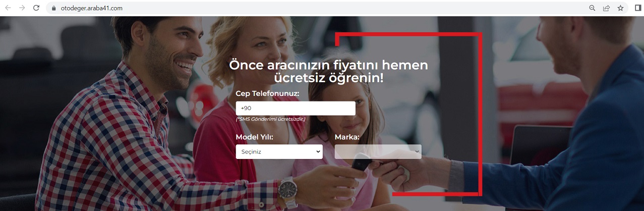This screenshot has width=644, height=211.
Task: Click the 'SMS Gönderimi ücretsizdir' note
Action: click(x=270, y=119)
